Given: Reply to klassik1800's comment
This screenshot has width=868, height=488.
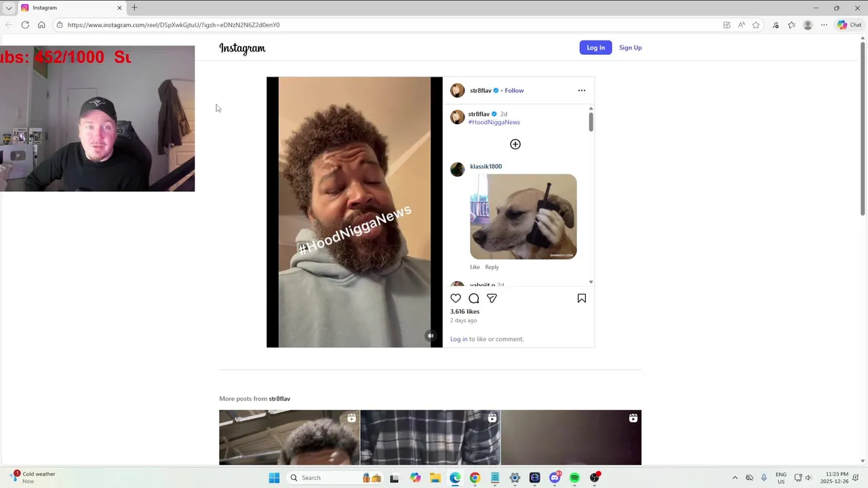Looking at the screenshot, I should (492, 267).
